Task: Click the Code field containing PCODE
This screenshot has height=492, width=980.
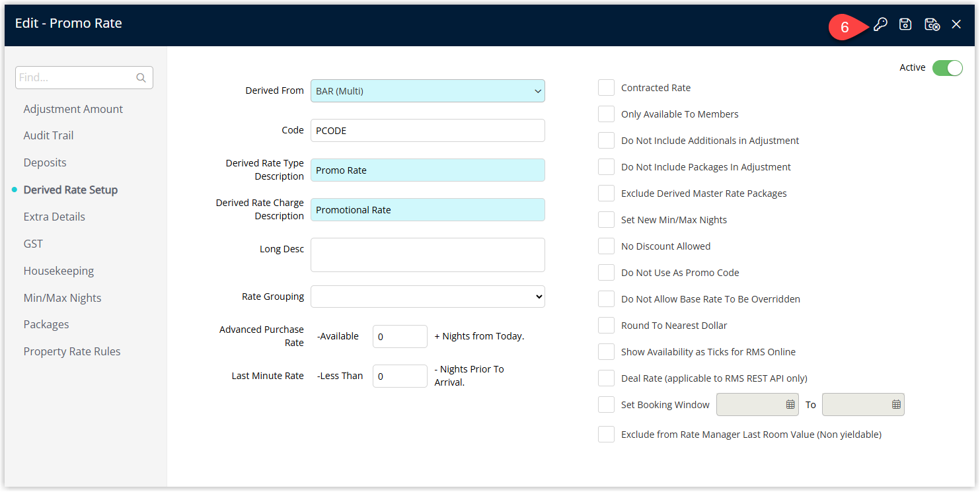Action: pos(428,131)
